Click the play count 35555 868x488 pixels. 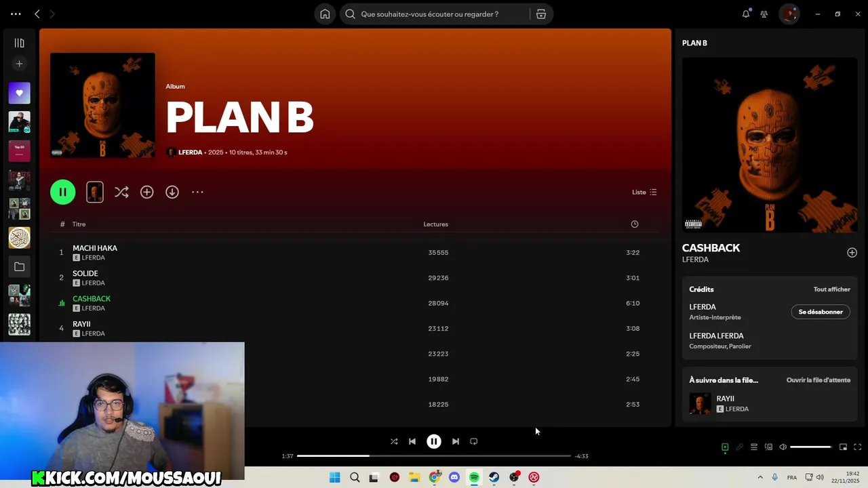tap(438, 253)
